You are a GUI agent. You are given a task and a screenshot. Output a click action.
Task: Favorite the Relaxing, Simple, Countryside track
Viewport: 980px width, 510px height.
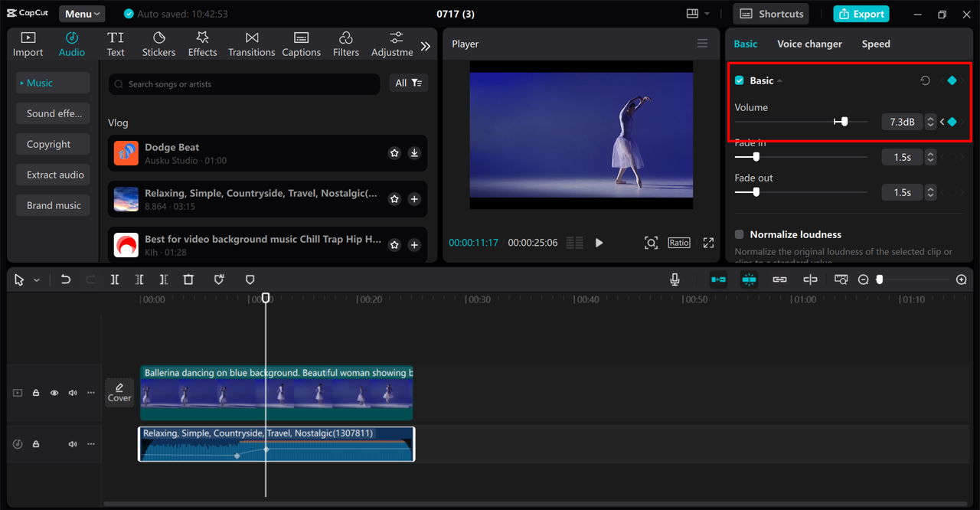coord(394,199)
